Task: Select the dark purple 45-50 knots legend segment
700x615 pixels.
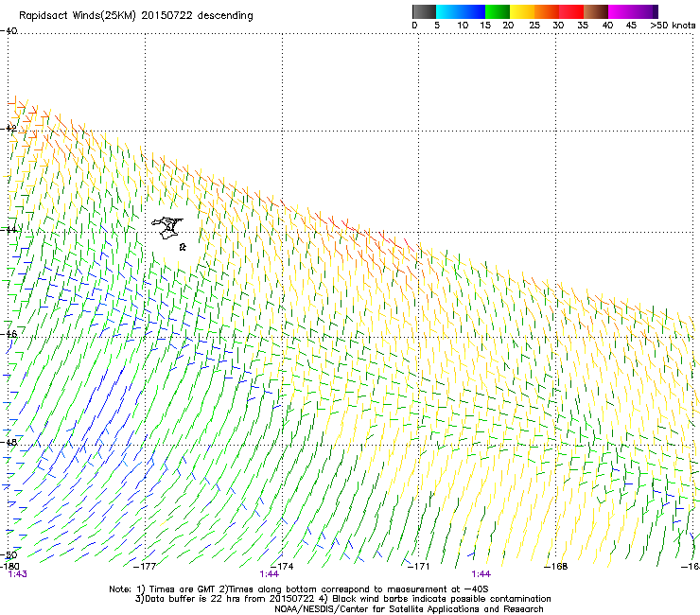Action: 645,11
